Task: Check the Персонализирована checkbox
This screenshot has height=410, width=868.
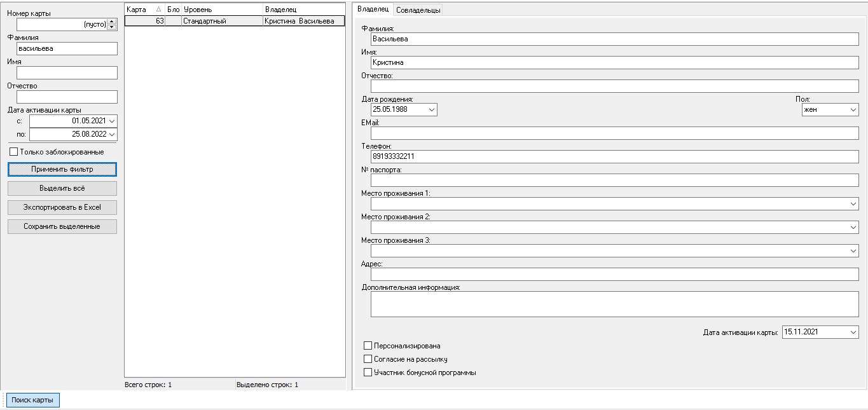Action: [x=368, y=346]
